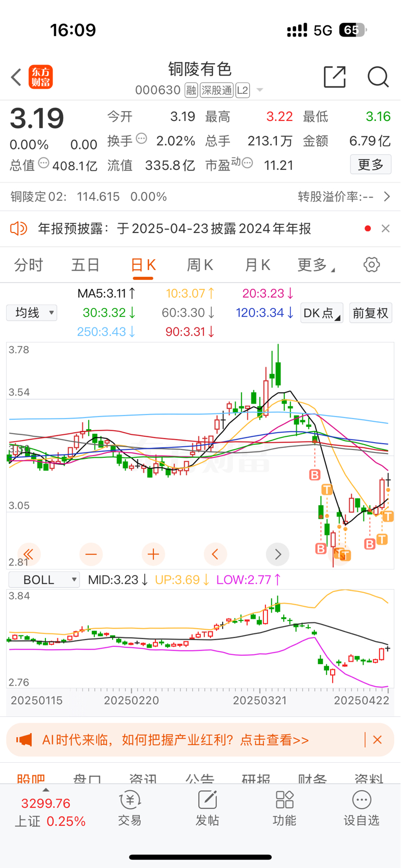This screenshot has width=401, height=868.
Task: Tap the 250:3.43 moving average value
Action: coord(106,332)
